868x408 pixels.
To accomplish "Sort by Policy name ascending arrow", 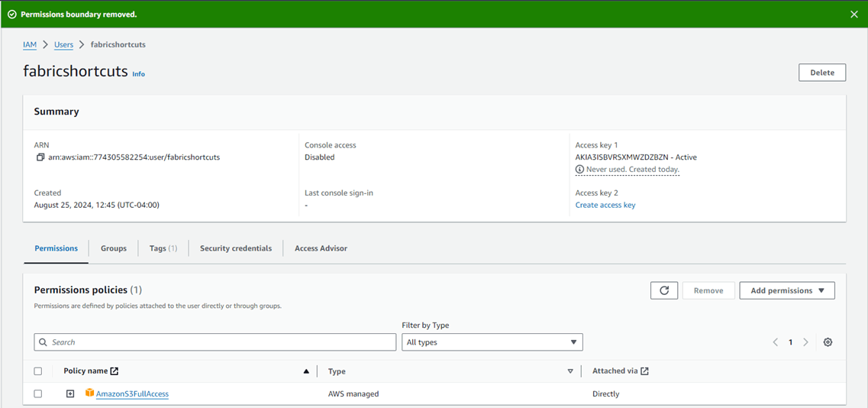I will tap(306, 371).
